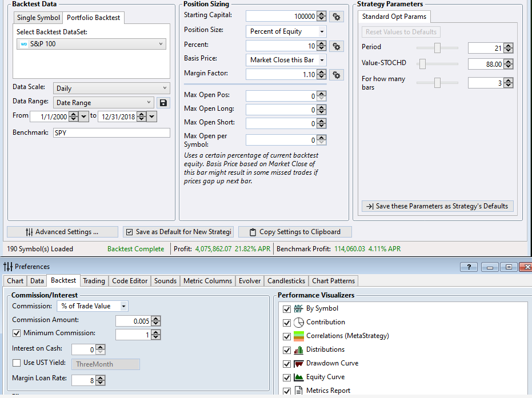Uncheck the By Symbol visualizer checkbox
Image resolution: width=532 pixels, height=398 pixels.
[287, 308]
